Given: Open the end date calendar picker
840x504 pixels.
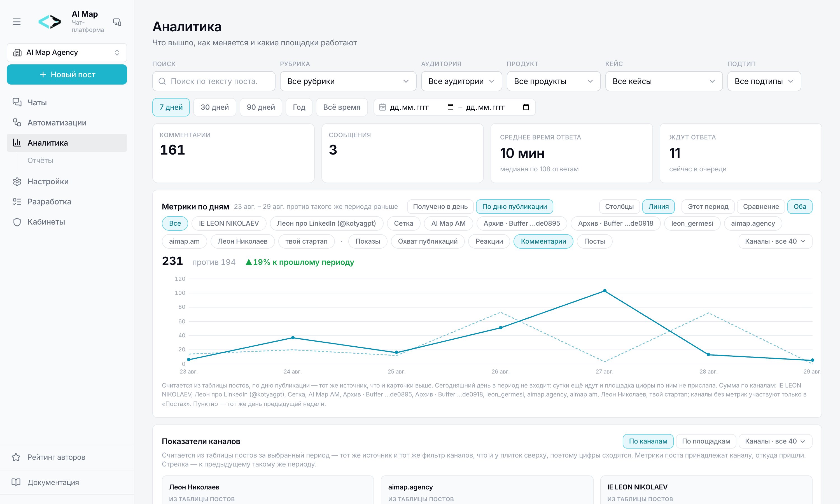Looking at the screenshot, I should [x=526, y=107].
